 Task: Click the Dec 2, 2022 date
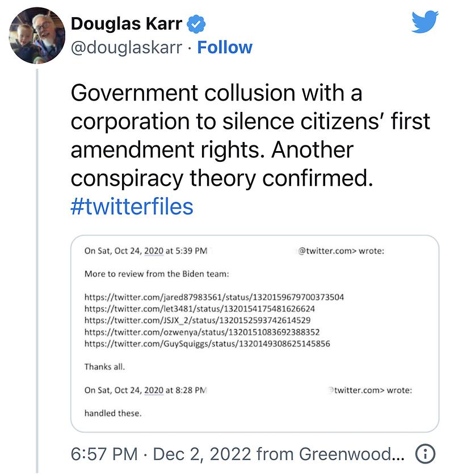click(203, 454)
